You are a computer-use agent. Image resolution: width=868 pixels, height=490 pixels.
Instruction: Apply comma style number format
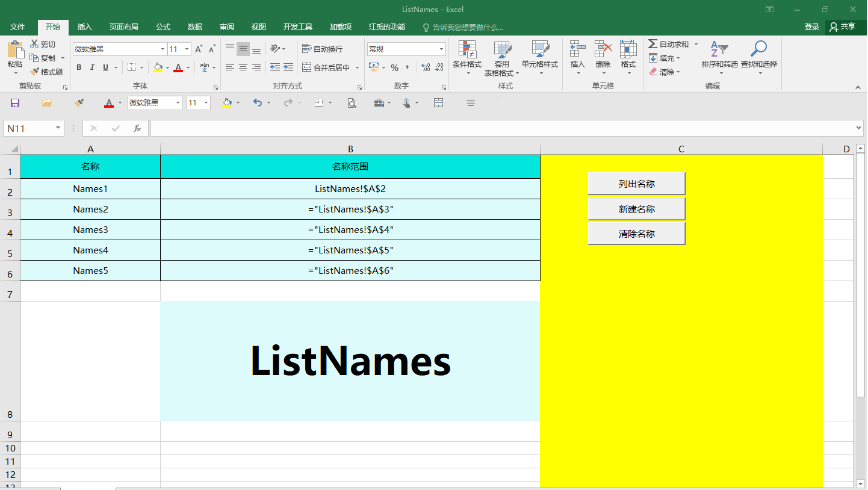tap(408, 67)
